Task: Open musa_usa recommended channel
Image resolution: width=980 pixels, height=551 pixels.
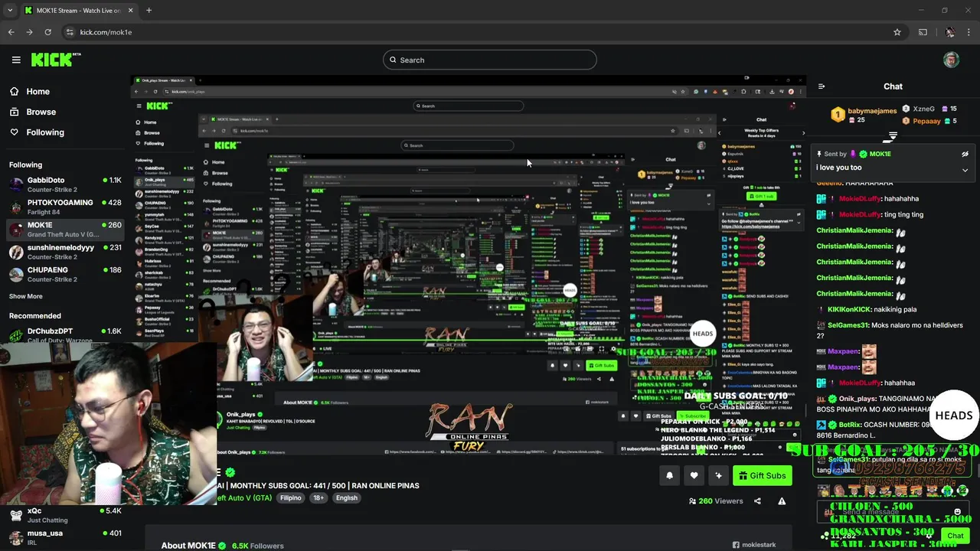Action: click(x=65, y=537)
